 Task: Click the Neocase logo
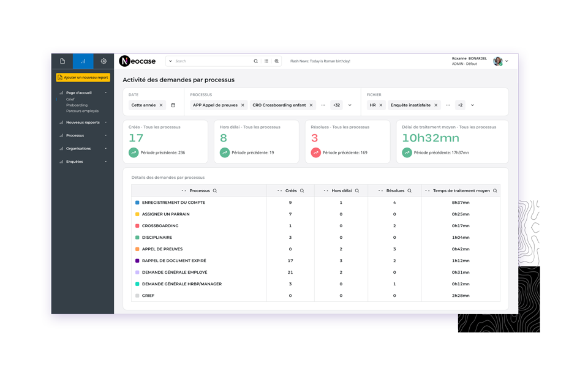[x=137, y=61]
